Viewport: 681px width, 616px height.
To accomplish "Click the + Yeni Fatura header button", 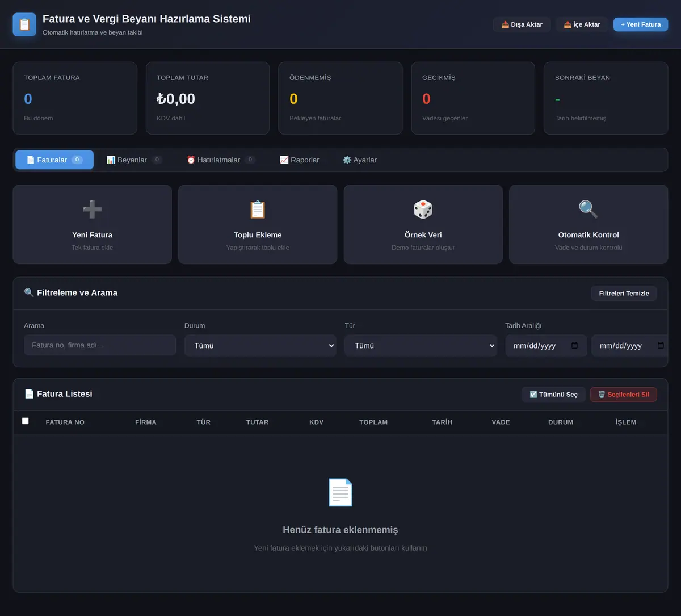I will click(641, 24).
